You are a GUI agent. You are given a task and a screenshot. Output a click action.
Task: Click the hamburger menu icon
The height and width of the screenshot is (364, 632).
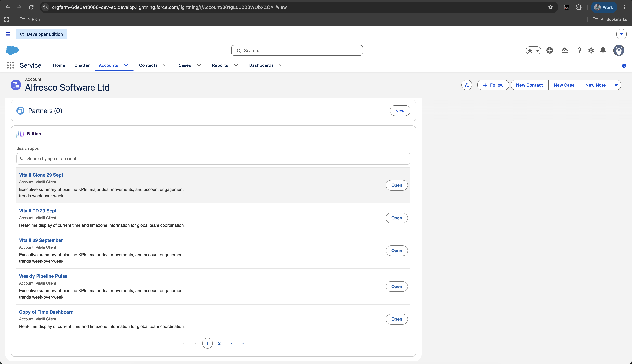tap(8, 34)
